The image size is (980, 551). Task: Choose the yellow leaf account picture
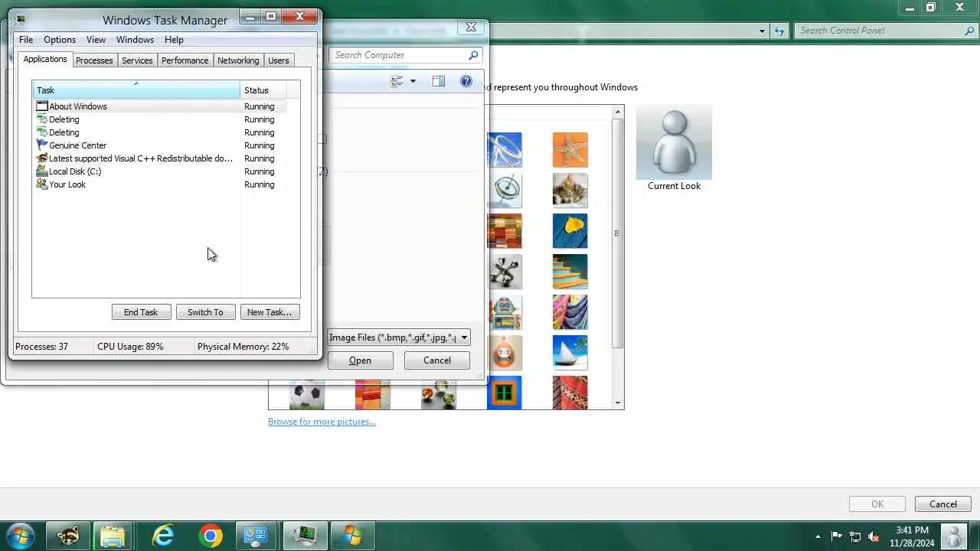[x=570, y=231]
